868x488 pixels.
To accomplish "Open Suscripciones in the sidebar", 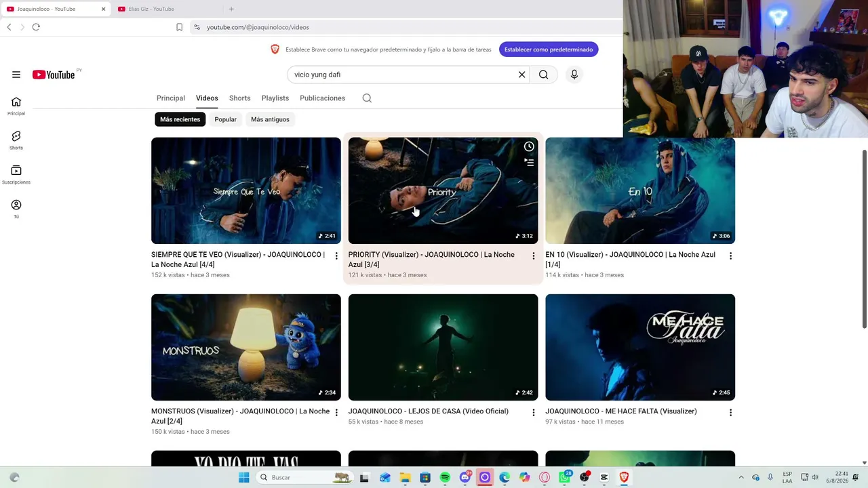I will (x=16, y=175).
